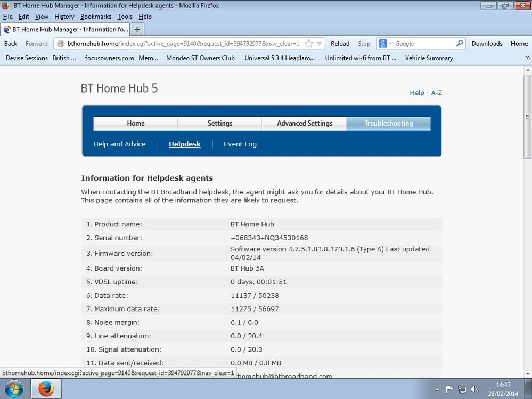Click the BT Home Hub 5 title
Viewport: 532px width, 399px height.
[x=119, y=88]
